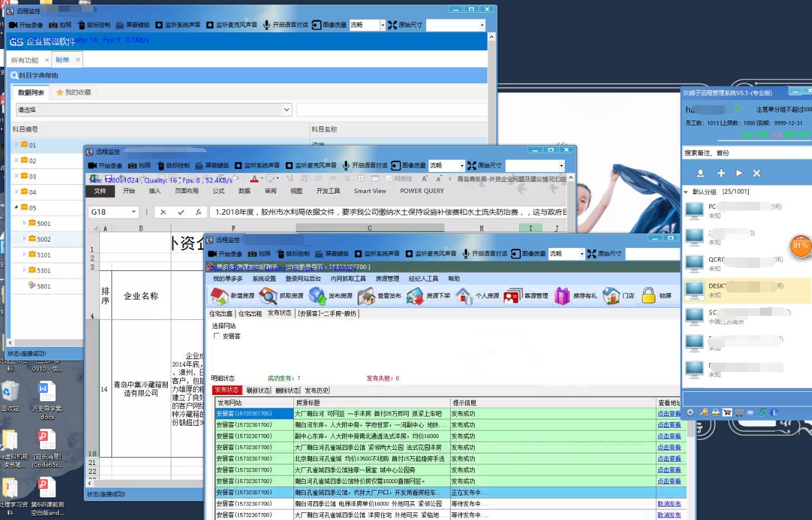
Task: Collapse the 05 folder tree node
Action: [16, 208]
